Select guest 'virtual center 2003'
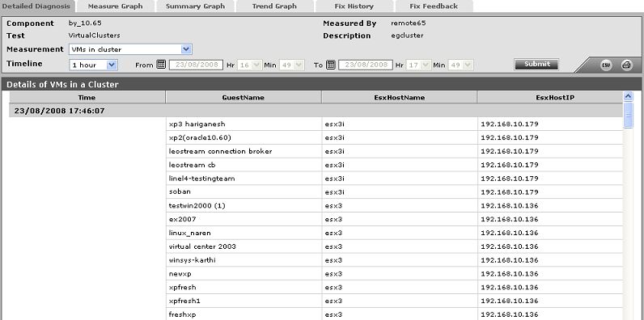The height and width of the screenshot is (320, 644). click(202, 246)
